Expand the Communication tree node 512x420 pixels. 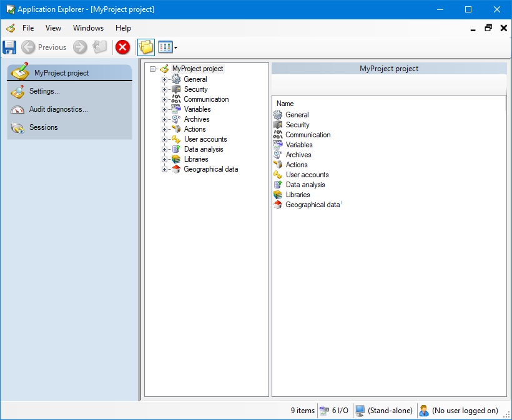[x=165, y=99]
